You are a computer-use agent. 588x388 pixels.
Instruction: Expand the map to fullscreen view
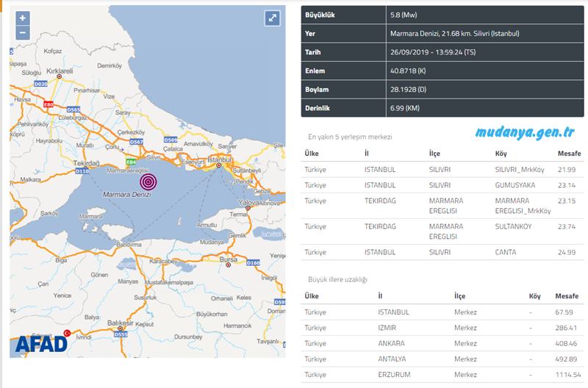(273, 19)
